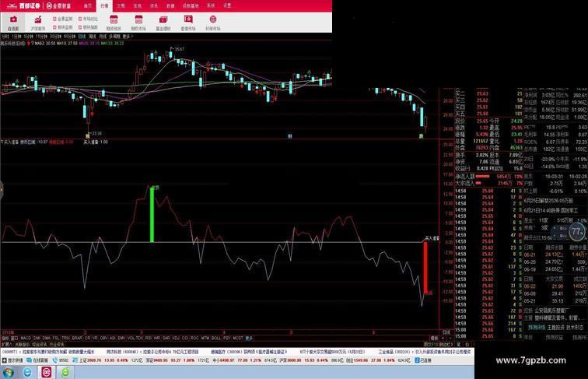Viewport: 588px width, 379px height.
Task: Toggle the 全景监测 checkbox
Action: (54, 19)
